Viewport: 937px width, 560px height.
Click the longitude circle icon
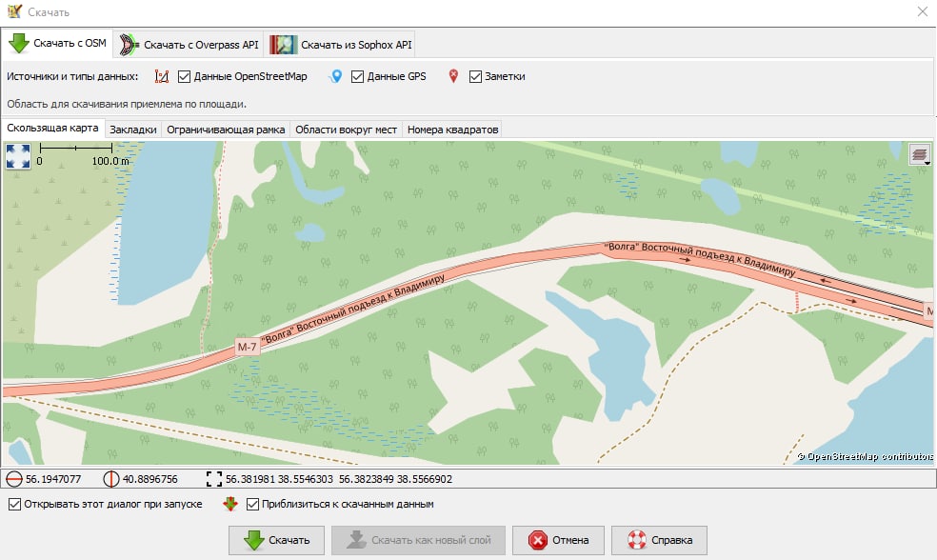(x=111, y=479)
